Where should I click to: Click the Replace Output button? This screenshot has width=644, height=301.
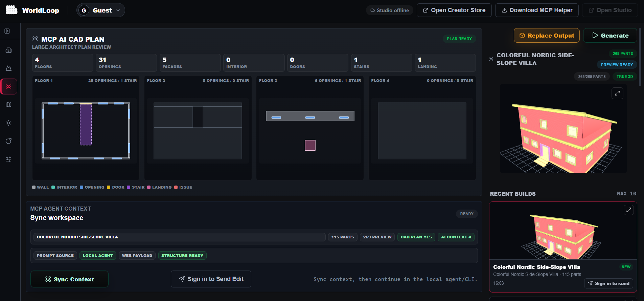point(547,36)
